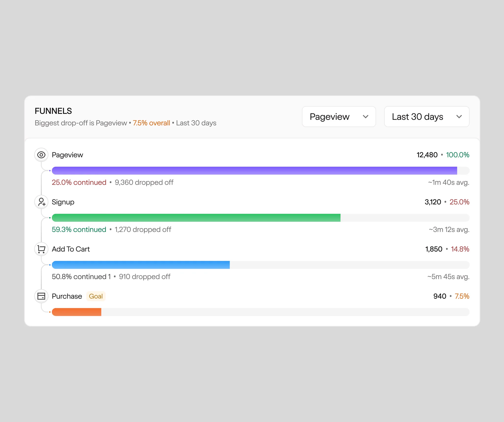Click the purple Pageview progress bar

254,171
